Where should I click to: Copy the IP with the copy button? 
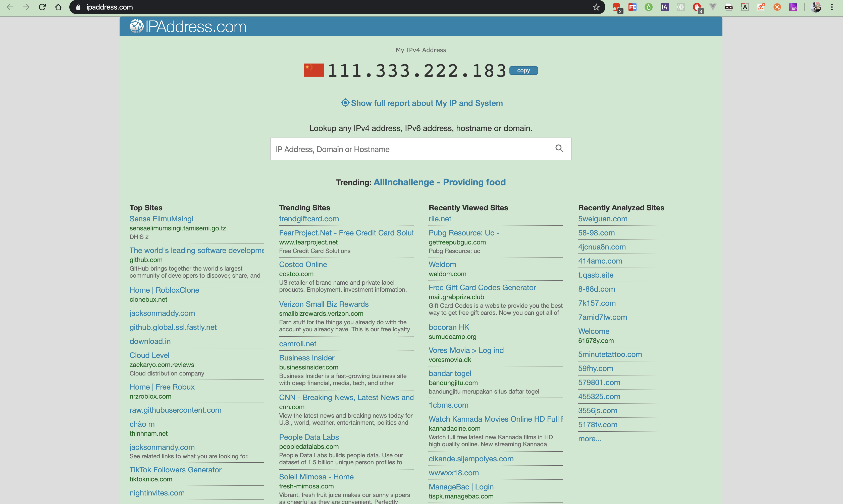tap(523, 70)
